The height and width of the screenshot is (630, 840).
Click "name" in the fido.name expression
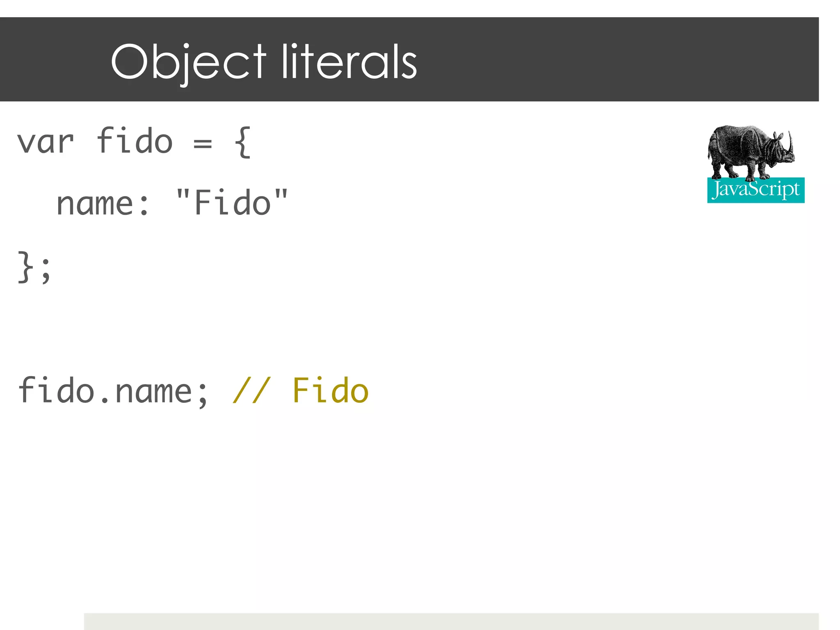[154, 392]
